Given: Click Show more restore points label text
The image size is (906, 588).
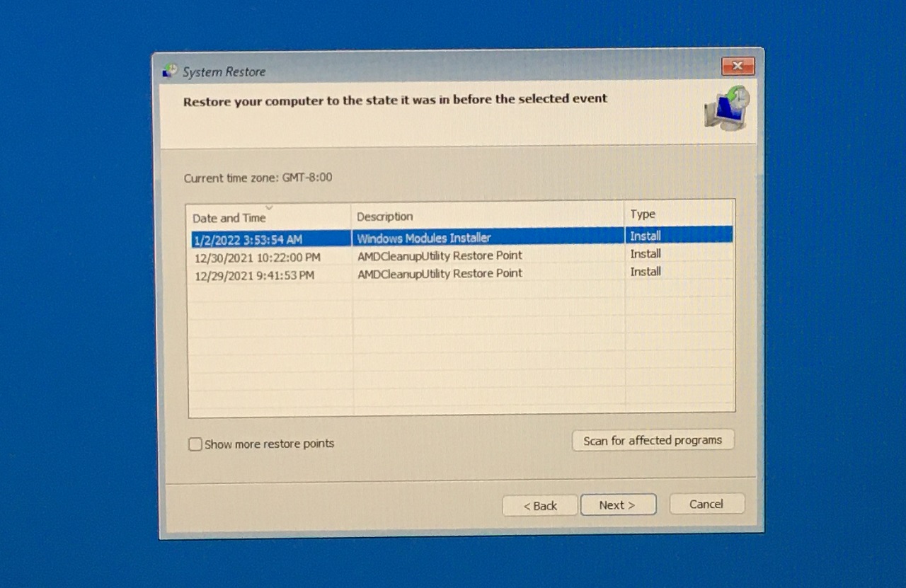Looking at the screenshot, I should tap(269, 444).
